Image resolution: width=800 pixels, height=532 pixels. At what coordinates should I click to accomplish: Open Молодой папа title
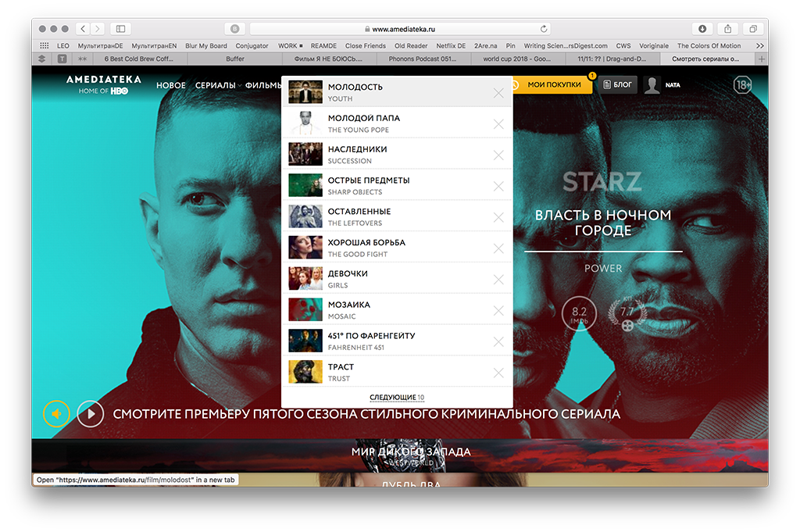click(364, 118)
